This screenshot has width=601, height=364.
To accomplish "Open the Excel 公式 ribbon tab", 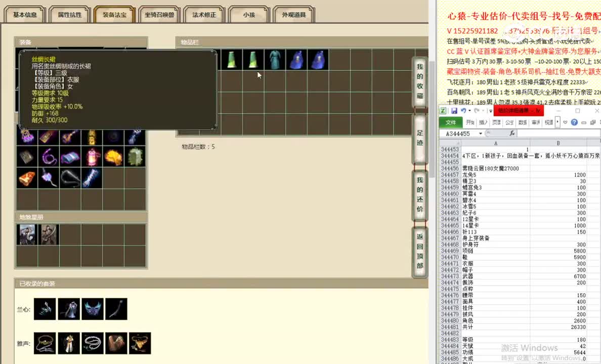I will point(509,122).
